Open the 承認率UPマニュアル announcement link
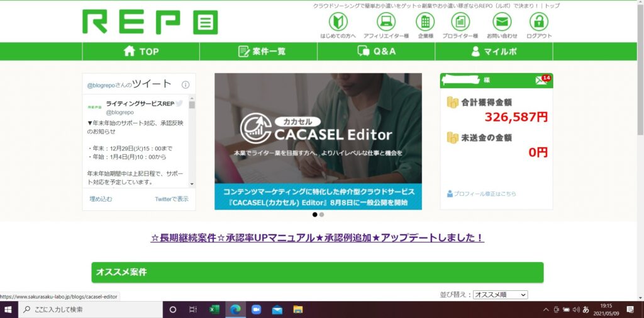Viewport: 644px width, 318px height. click(318, 238)
